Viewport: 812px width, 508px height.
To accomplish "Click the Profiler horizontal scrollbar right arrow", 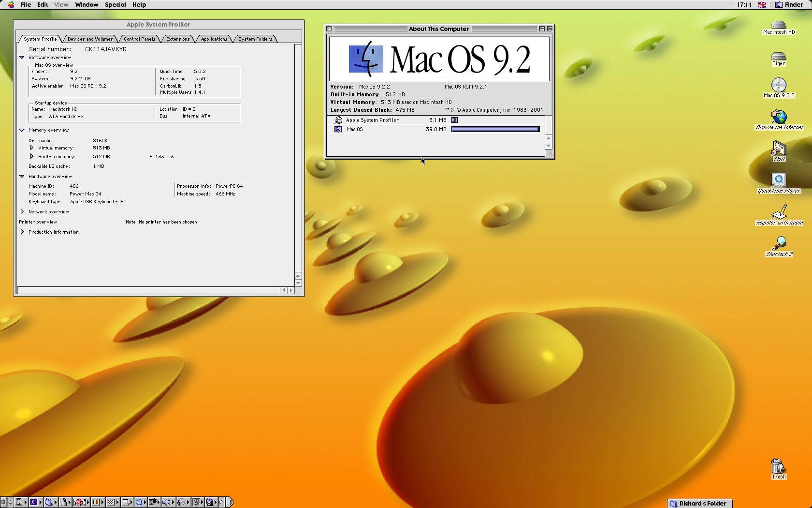I will tap(290, 290).
